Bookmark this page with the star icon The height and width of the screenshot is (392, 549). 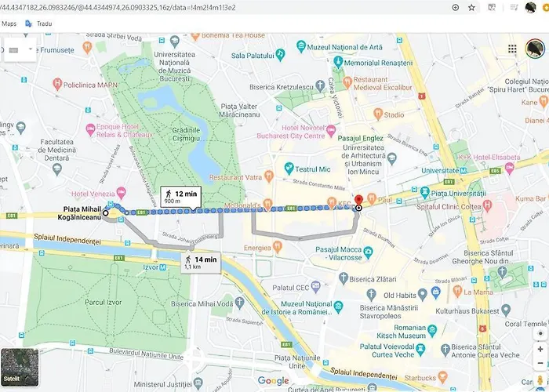click(x=471, y=7)
